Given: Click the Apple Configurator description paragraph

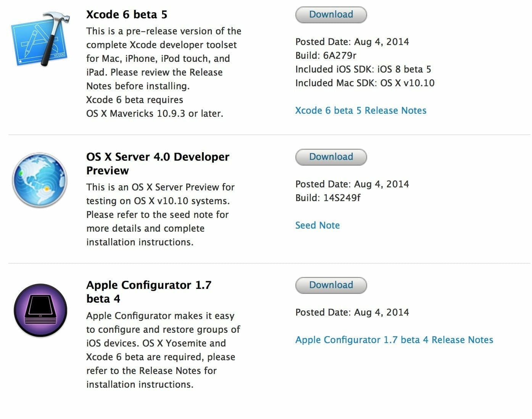Looking at the screenshot, I should click(163, 350).
